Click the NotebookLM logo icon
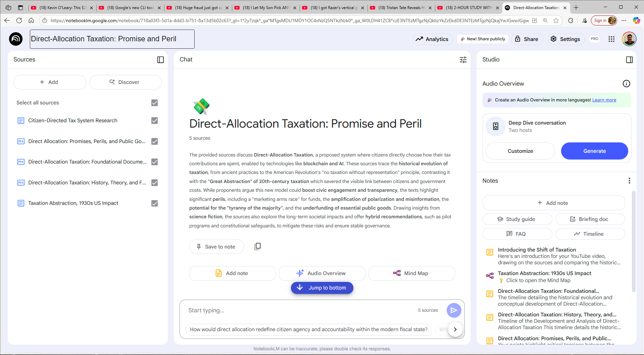Screen dimensions: 644x355 tap(16, 39)
